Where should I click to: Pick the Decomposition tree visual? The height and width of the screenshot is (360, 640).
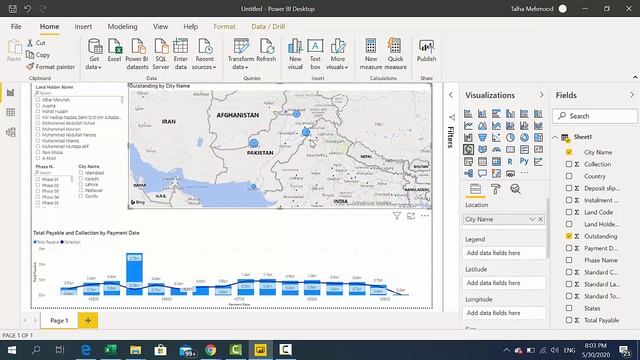point(468,173)
